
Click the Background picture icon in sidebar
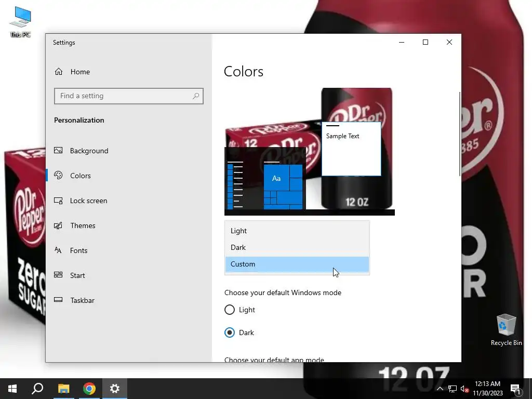tap(58, 150)
